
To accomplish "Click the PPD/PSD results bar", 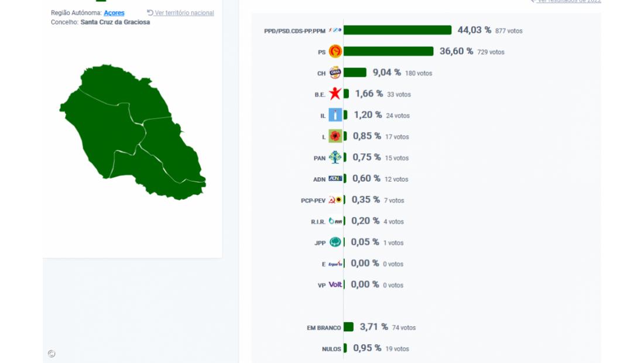I will [398, 30].
